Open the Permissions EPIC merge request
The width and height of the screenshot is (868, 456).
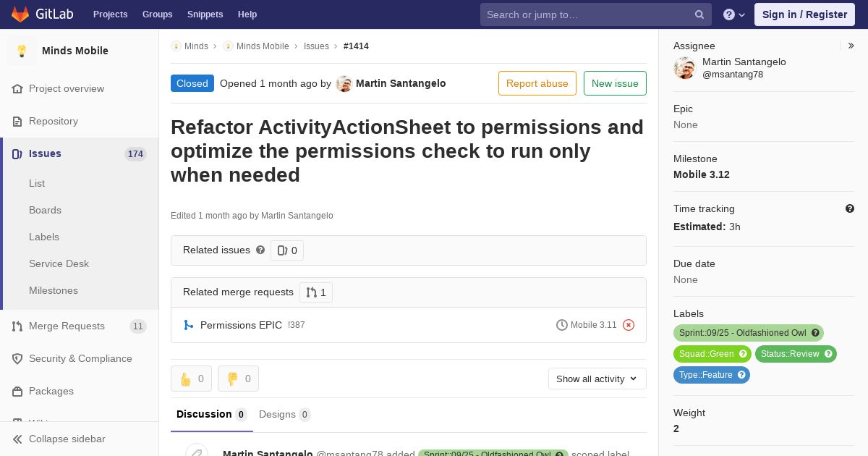[x=241, y=325]
